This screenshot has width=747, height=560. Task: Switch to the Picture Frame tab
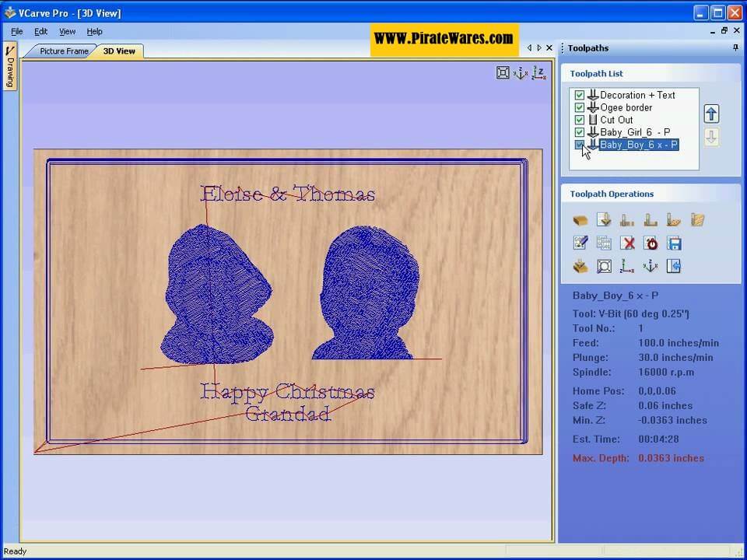point(64,51)
